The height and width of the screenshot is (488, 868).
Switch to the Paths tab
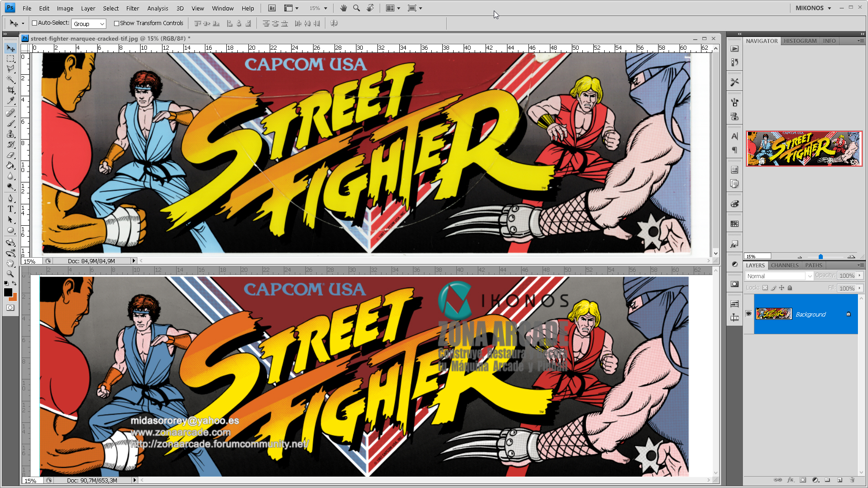pos(814,265)
